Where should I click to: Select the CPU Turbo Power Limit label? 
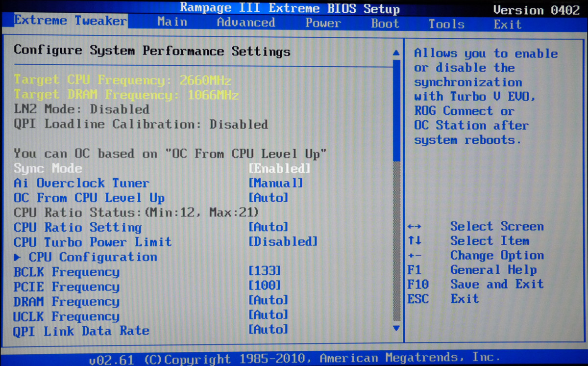click(93, 242)
